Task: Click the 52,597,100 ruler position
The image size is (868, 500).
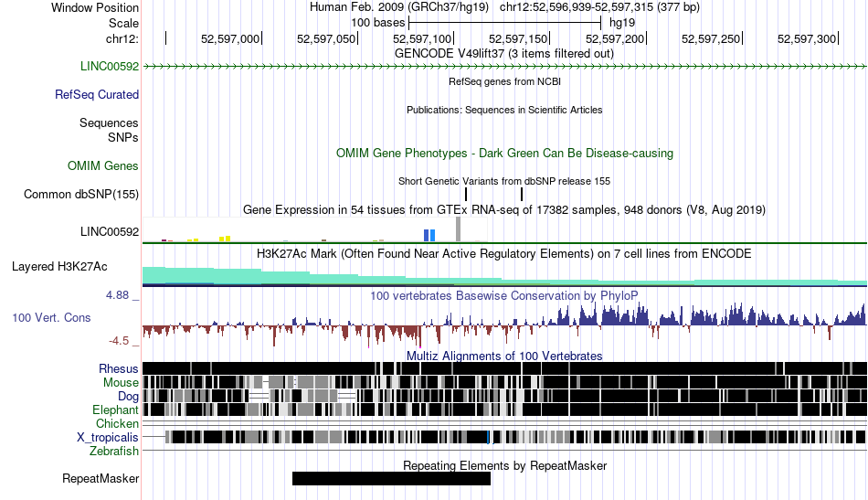Action: pyautogui.click(x=422, y=38)
